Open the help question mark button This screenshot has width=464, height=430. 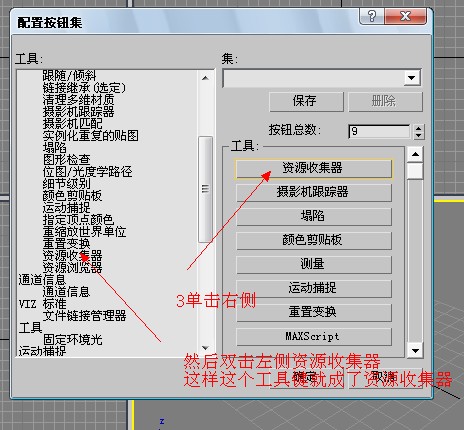point(372,16)
